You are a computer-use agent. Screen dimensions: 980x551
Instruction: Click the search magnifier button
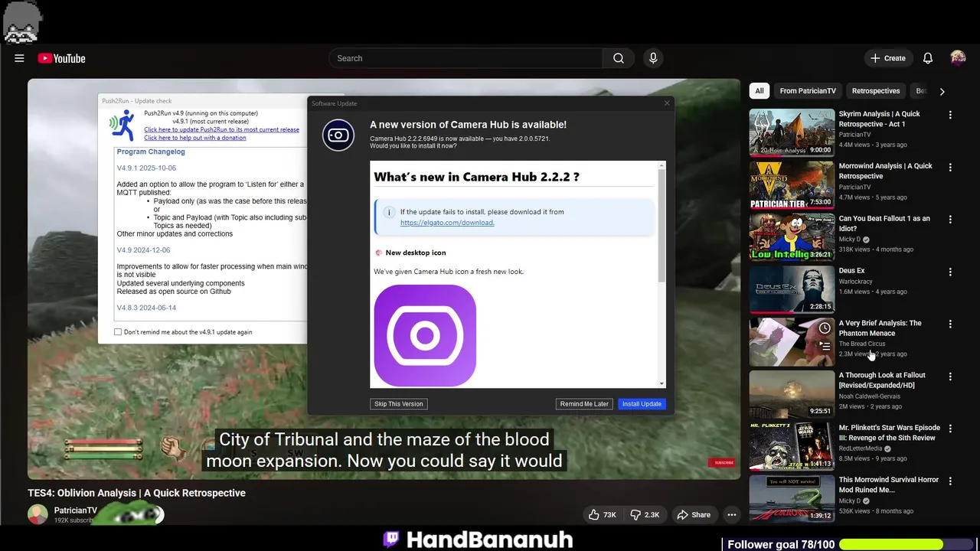[619, 58]
